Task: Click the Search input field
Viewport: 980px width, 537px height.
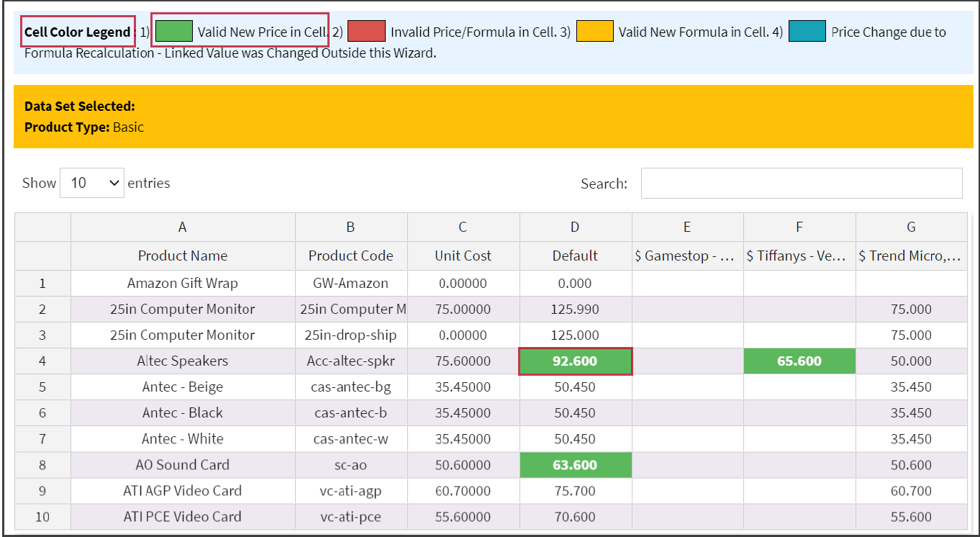Action: [x=802, y=183]
